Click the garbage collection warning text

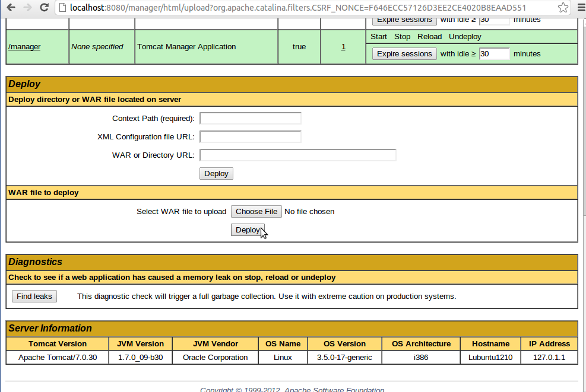pyautogui.click(x=267, y=296)
